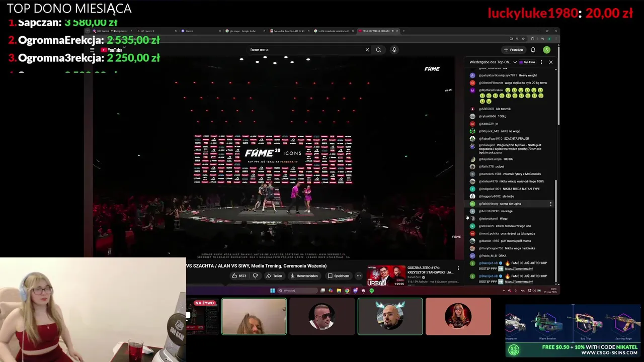Click the FAME 30 Icons video player

coord(273,158)
